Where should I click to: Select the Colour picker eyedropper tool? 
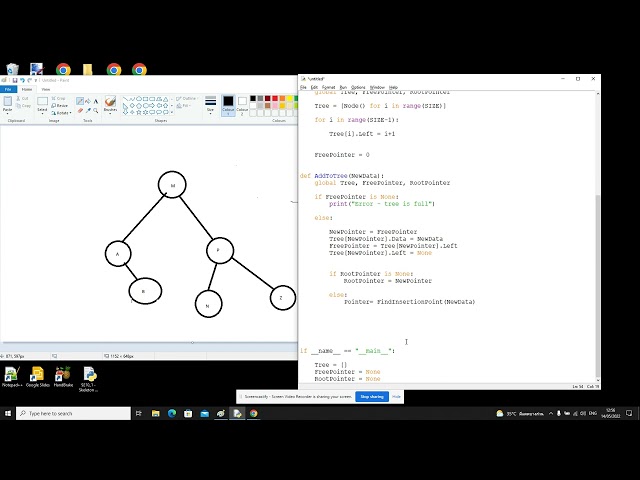click(88, 110)
